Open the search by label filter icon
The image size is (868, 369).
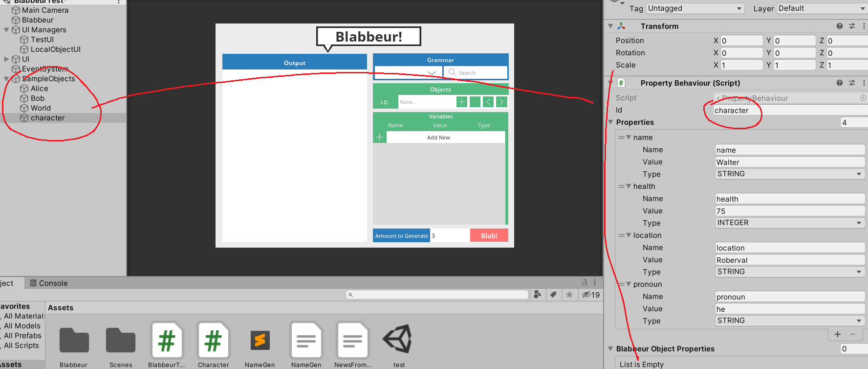[553, 295]
